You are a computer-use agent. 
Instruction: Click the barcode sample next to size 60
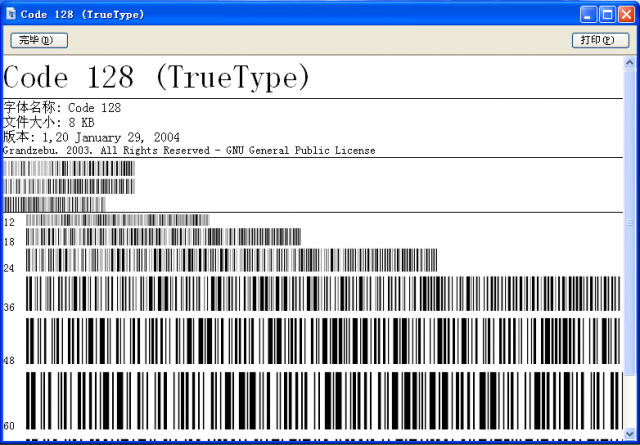tap(324, 400)
